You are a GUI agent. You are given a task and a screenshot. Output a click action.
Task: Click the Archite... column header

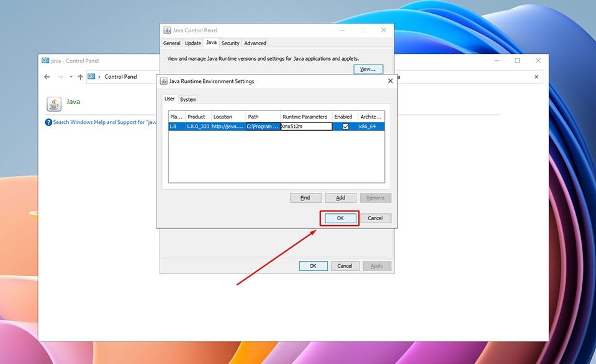[x=371, y=117]
